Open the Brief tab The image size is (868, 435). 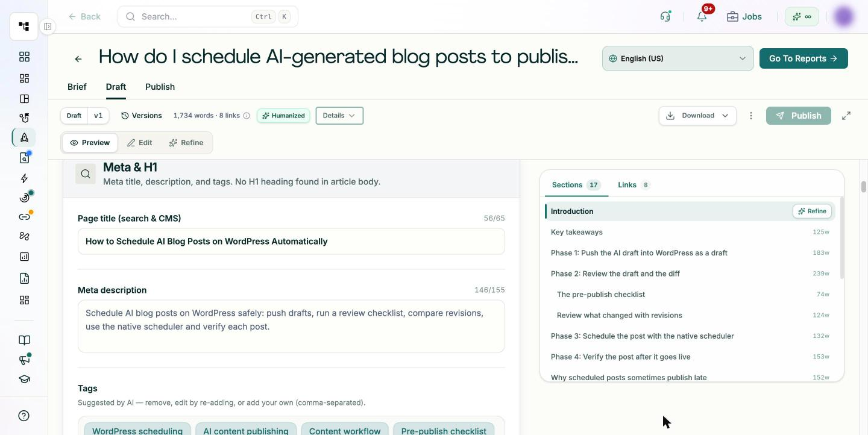point(77,87)
